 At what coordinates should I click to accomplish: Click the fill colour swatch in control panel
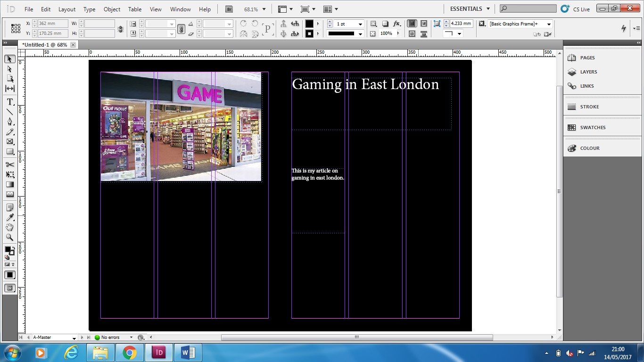click(x=309, y=24)
